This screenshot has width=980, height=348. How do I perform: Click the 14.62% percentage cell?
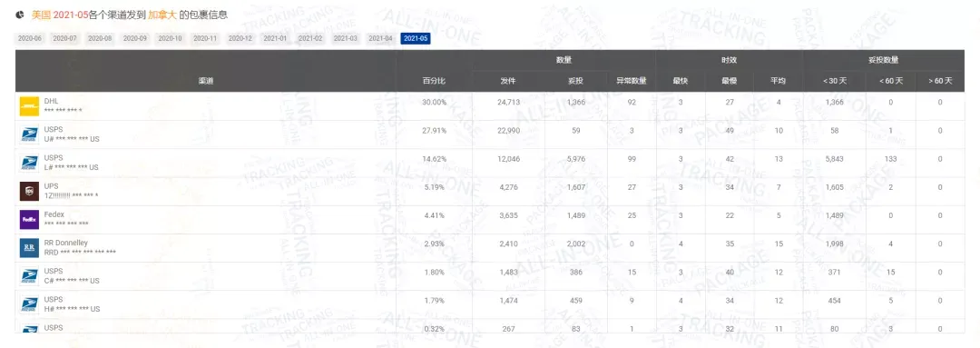435,159
